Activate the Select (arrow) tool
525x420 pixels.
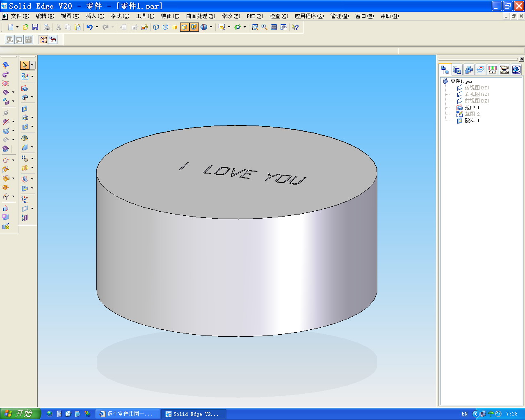25,65
